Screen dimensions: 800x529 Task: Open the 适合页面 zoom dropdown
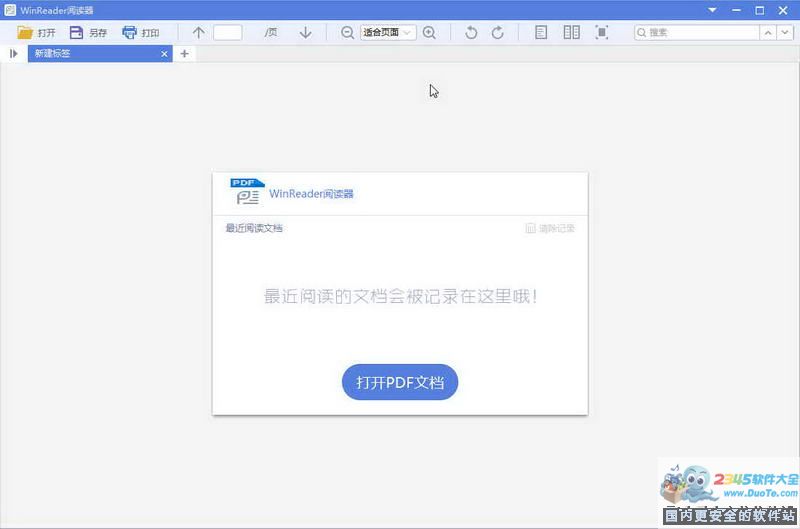[x=388, y=33]
